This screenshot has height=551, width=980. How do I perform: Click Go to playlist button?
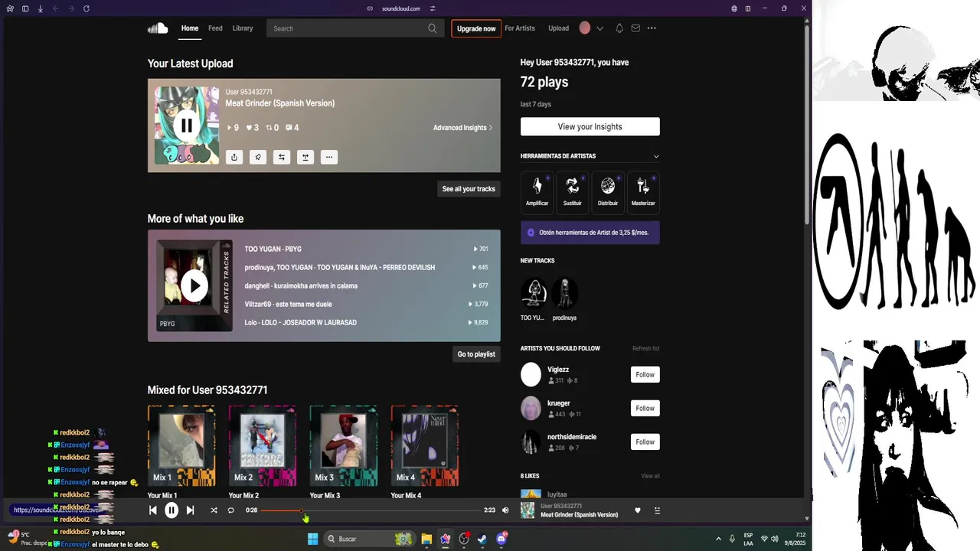pos(476,354)
